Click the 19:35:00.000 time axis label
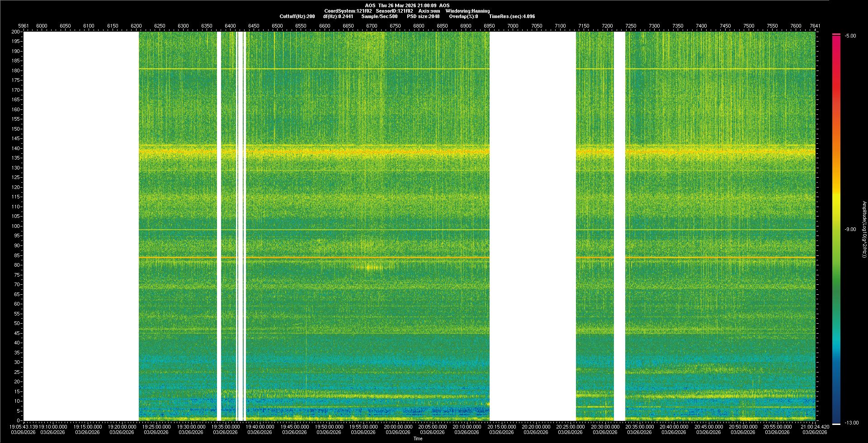868x443 pixels. pyautogui.click(x=226, y=427)
